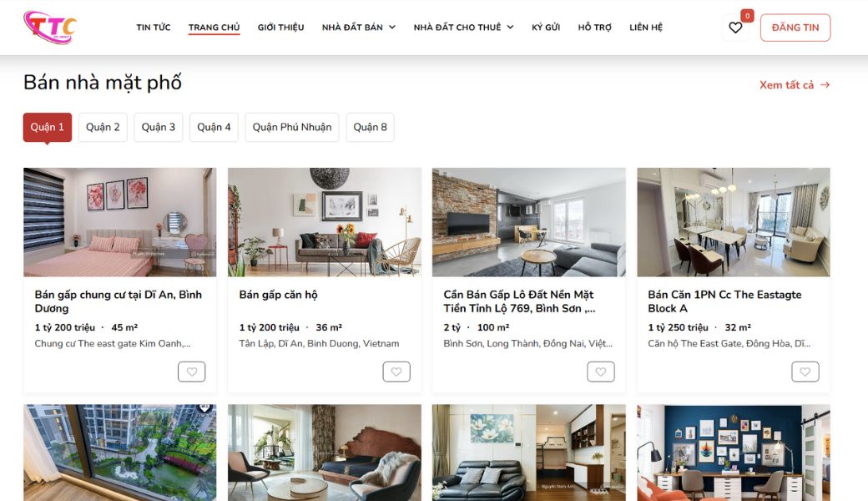The image size is (868, 501).
Task: Open the 'Liên hệ' link
Action: point(646,27)
